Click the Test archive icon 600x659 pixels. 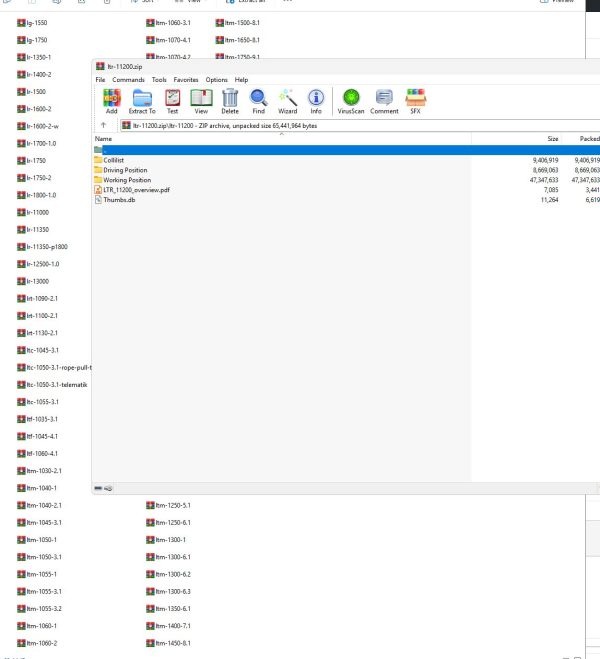tap(172, 101)
